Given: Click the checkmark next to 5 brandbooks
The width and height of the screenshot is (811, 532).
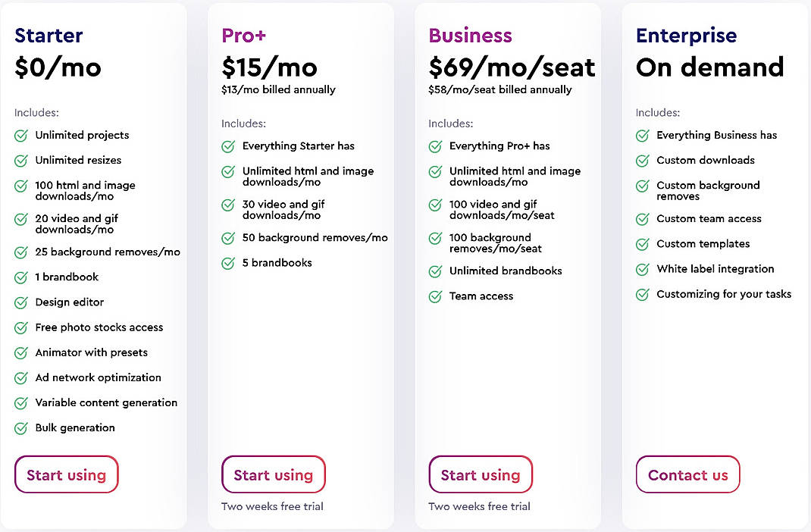Looking at the screenshot, I should (227, 263).
